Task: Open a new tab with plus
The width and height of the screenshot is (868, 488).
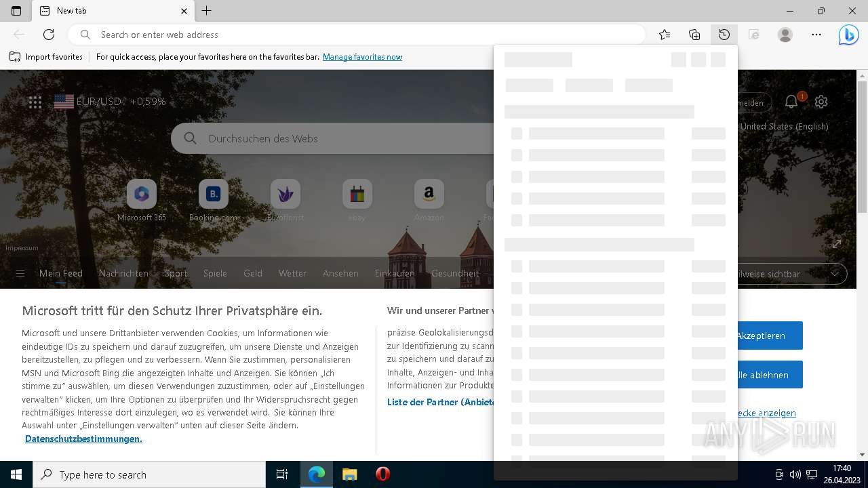Action: 207,11
